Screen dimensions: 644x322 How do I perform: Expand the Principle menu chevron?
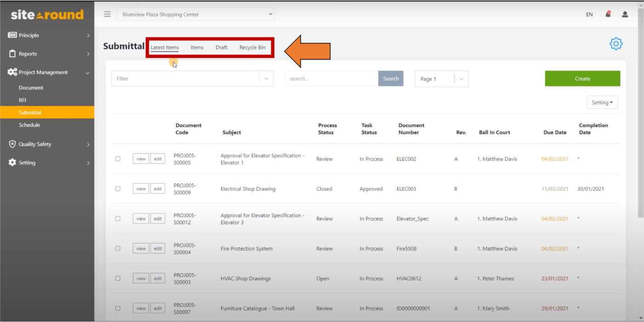point(88,35)
